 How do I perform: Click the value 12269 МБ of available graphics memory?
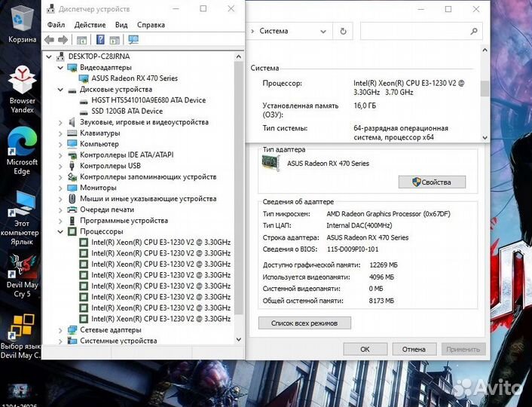click(x=383, y=265)
